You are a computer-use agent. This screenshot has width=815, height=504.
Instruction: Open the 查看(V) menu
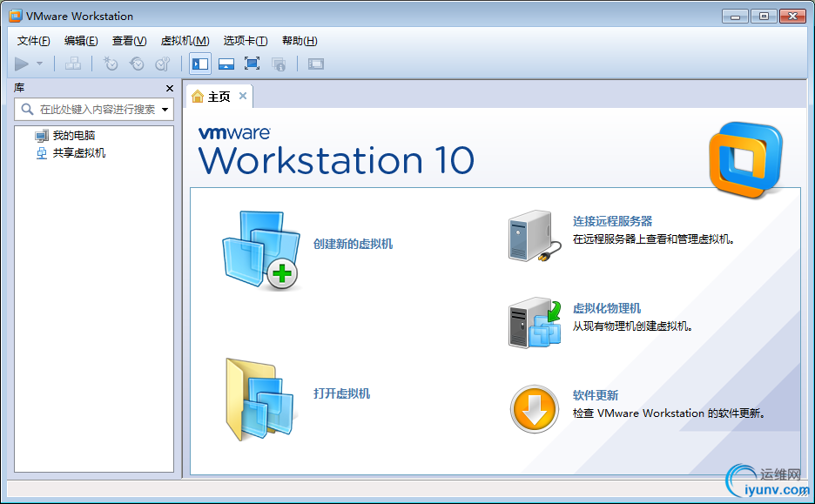point(129,41)
